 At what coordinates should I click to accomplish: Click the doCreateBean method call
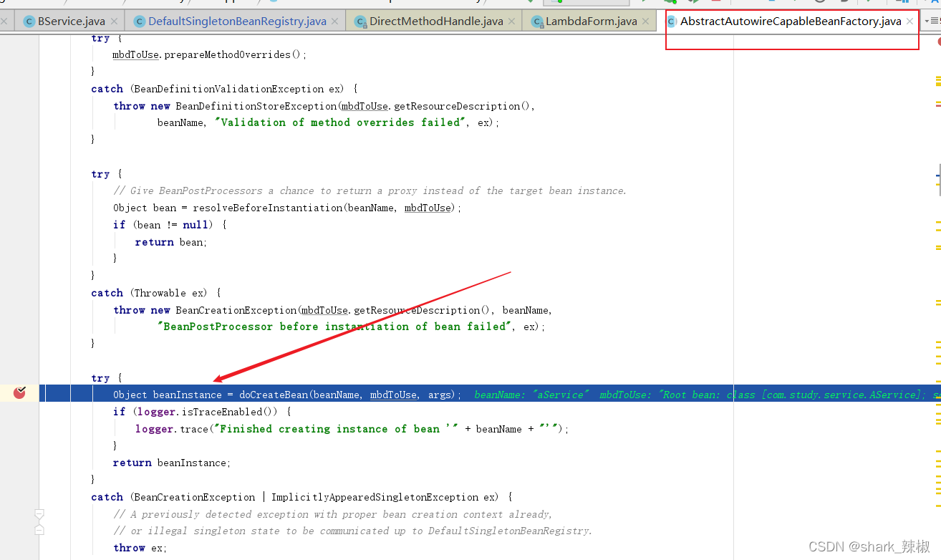point(274,395)
